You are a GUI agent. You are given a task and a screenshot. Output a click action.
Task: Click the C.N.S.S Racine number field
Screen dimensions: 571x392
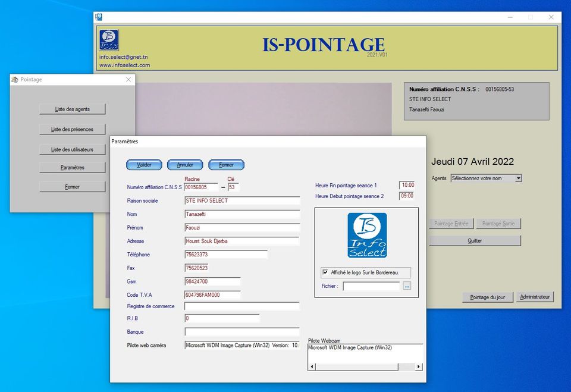[x=202, y=187]
